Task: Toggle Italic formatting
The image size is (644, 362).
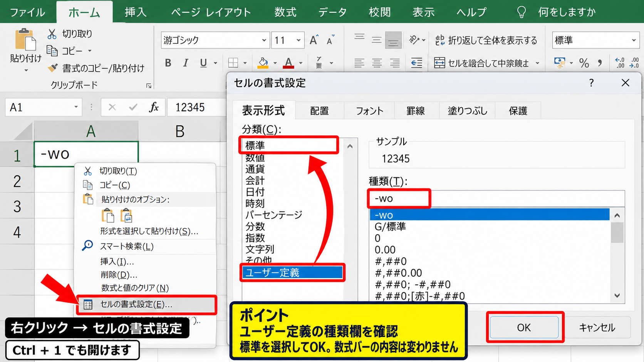Action: [186, 63]
